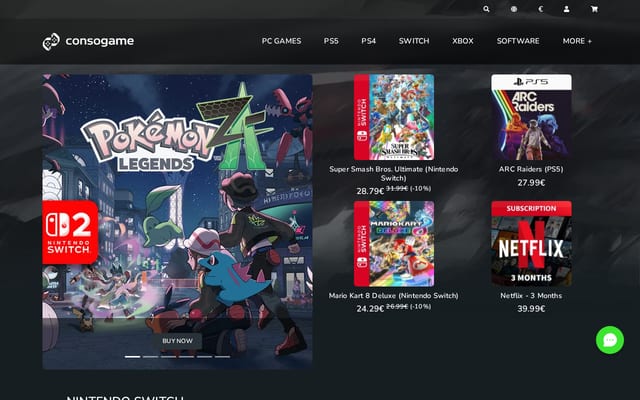640x400 pixels.
Task: Click the 27.99€ price
Action: (x=531, y=182)
